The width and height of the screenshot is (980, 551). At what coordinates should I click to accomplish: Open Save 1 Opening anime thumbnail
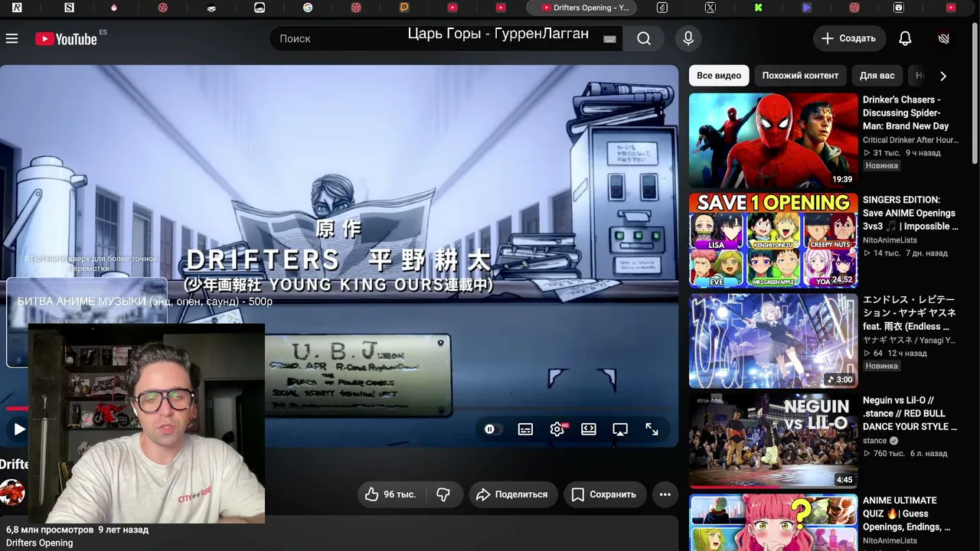[x=773, y=240]
